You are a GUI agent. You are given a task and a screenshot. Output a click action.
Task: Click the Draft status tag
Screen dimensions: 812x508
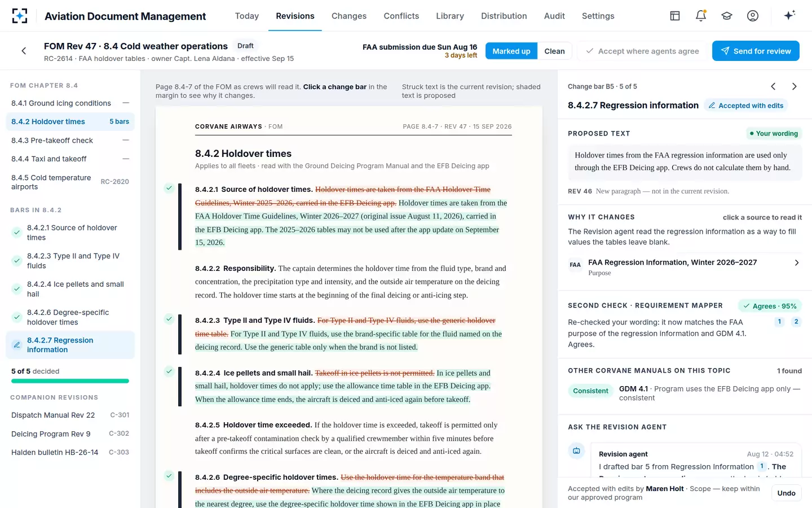[x=245, y=46]
